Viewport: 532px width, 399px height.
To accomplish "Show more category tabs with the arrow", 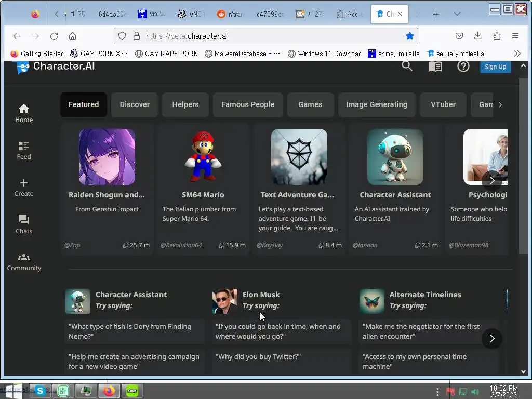I will point(500,105).
